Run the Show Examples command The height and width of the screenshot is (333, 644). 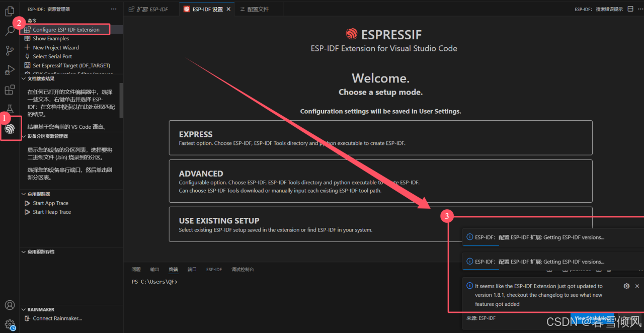tap(51, 39)
